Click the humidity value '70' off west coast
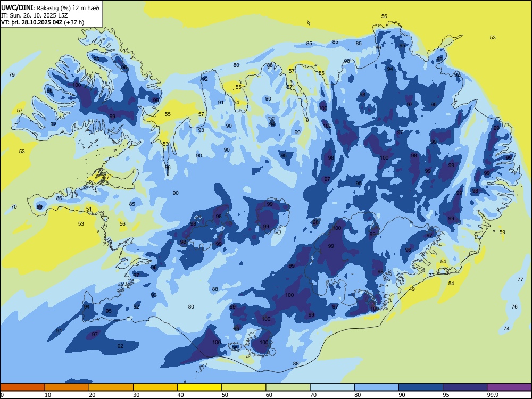The height and width of the screenshot is (399, 532). [x=14, y=206]
